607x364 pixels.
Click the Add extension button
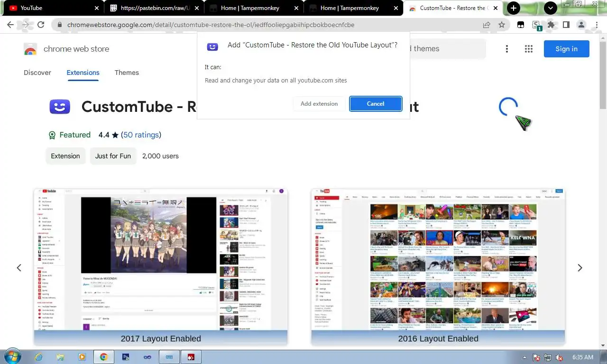[x=319, y=104]
